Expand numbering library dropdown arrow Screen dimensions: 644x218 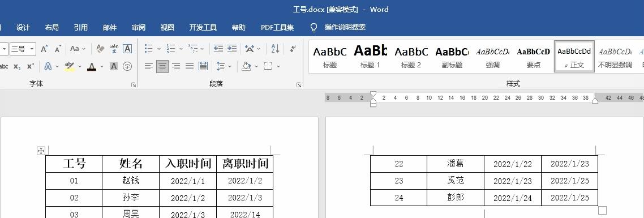(x=181, y=49)
